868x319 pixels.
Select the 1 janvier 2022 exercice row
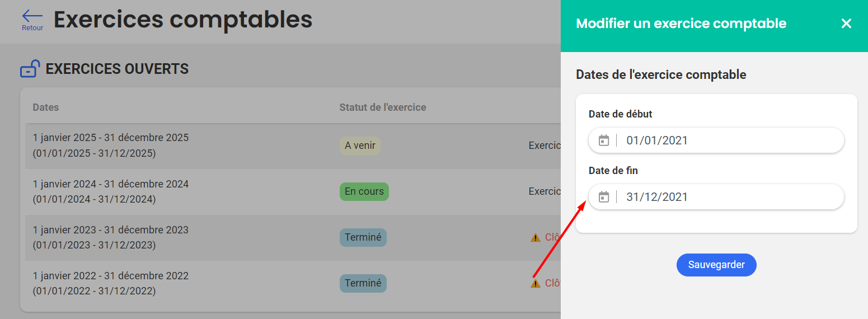coord(111,283)
